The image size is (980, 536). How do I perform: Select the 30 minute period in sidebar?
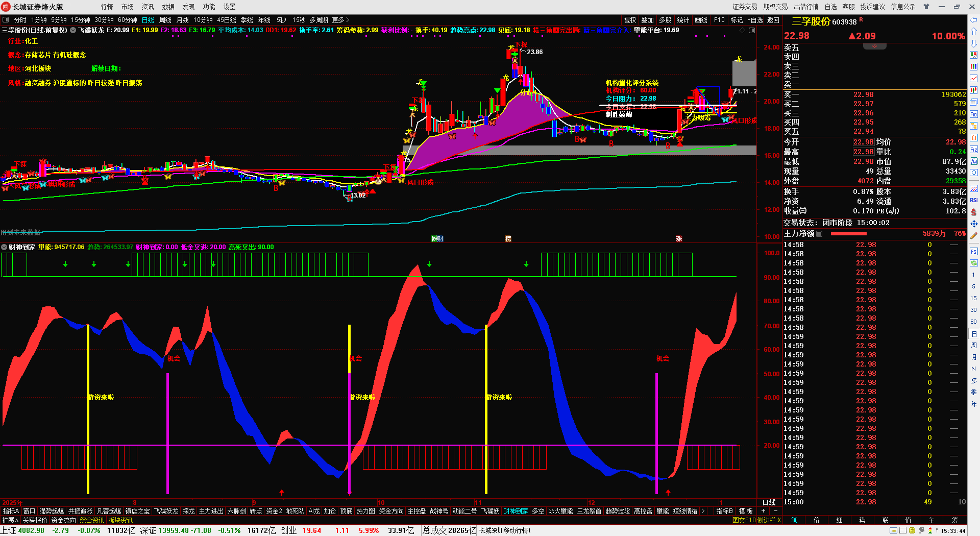click(974, 310)
